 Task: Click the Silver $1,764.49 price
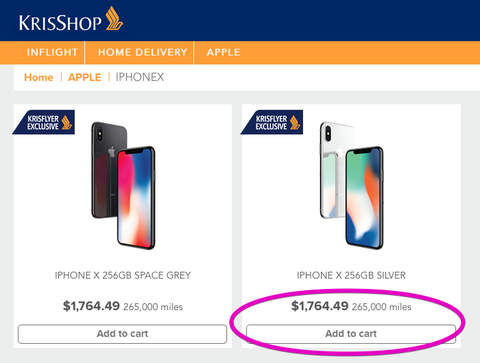(x=320, y=306)
